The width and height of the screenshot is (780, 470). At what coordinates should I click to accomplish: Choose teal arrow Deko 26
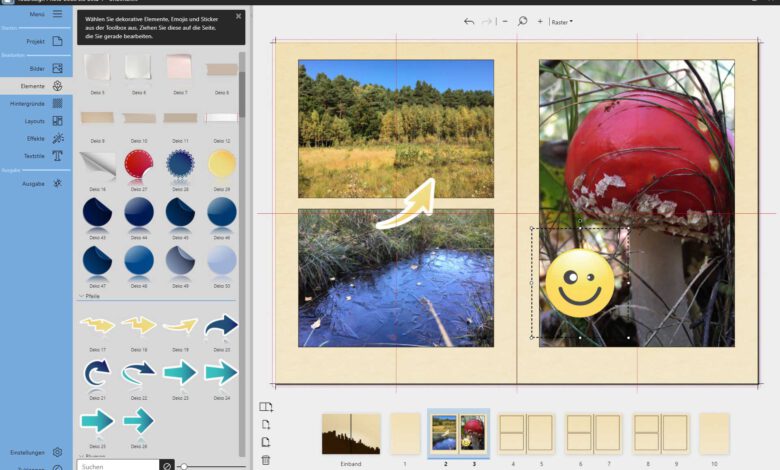tap(139, 421)
